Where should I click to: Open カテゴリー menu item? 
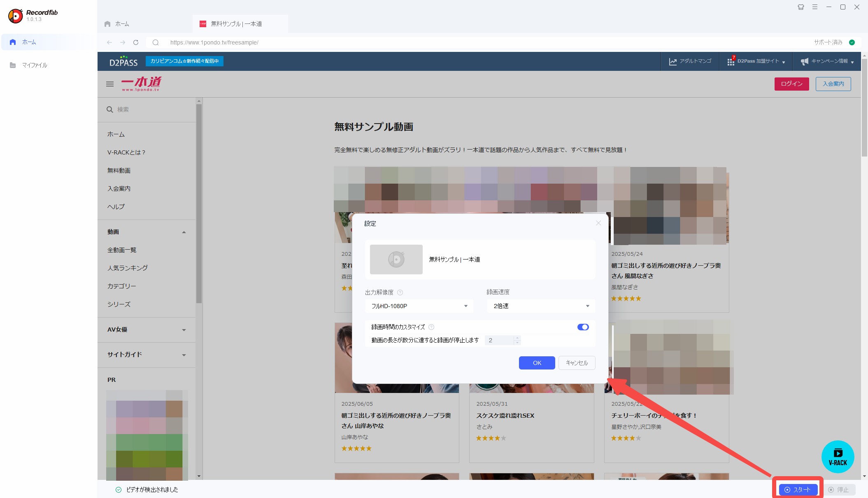(122, 286)
